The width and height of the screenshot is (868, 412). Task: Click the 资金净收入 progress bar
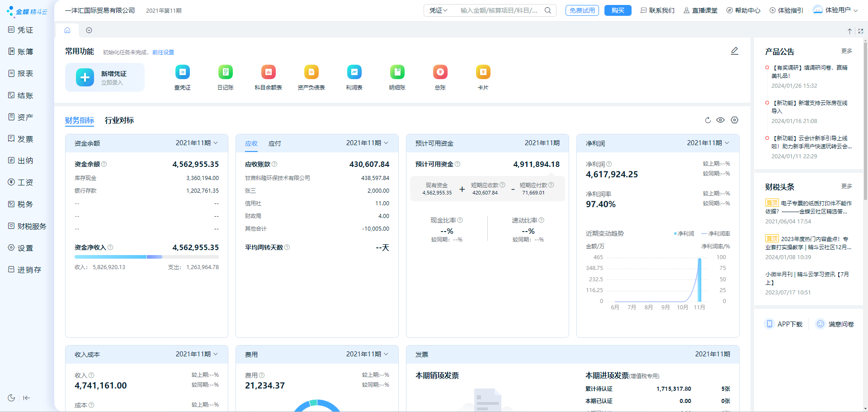point(146,257)
